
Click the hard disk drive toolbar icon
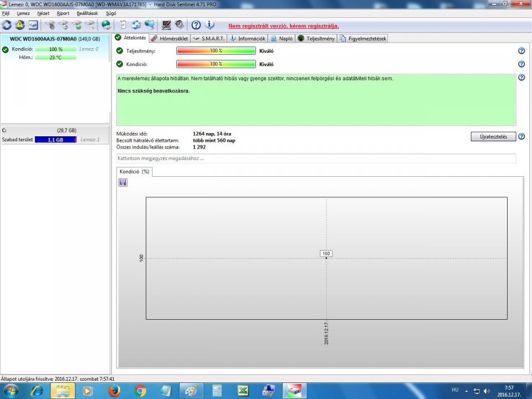[x=33, y=25]
